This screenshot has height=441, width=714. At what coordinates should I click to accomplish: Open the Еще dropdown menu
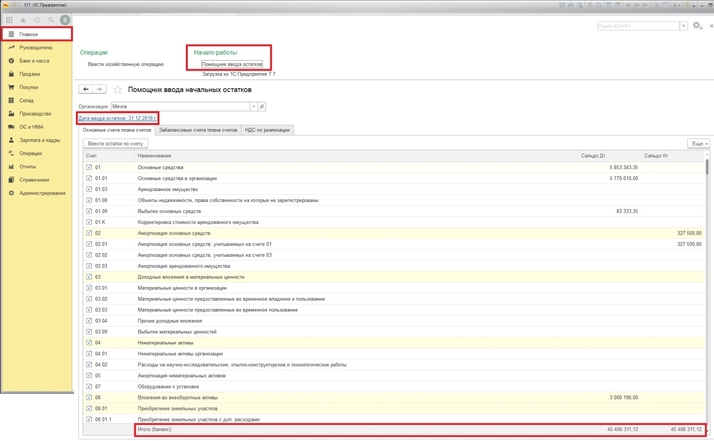698,144
